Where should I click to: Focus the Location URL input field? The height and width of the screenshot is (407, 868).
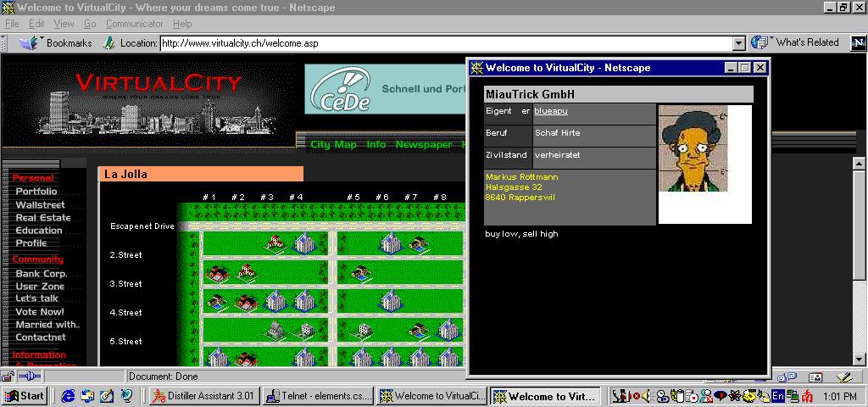tap(446, 43)
